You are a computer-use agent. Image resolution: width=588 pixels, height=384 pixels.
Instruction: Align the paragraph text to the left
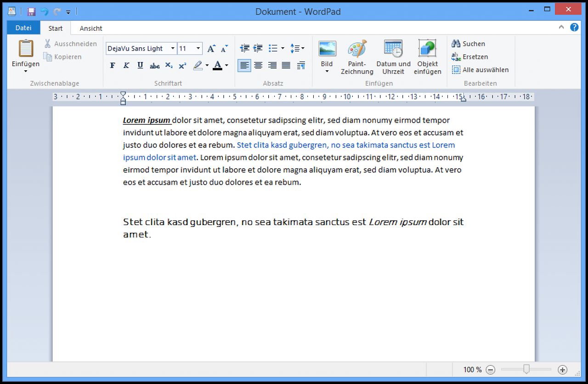pyautogui.click(x=244, y=66)
